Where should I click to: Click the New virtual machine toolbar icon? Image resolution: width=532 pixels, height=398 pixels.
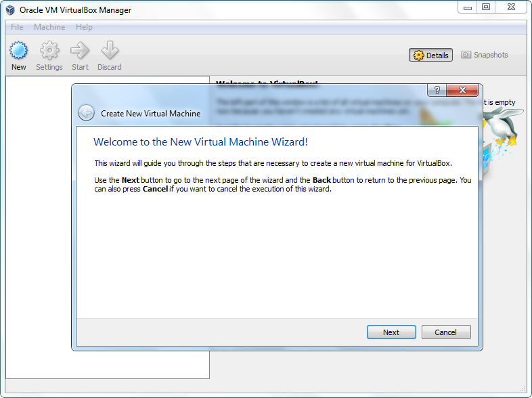pyautogui.click(x=18, y=51)
